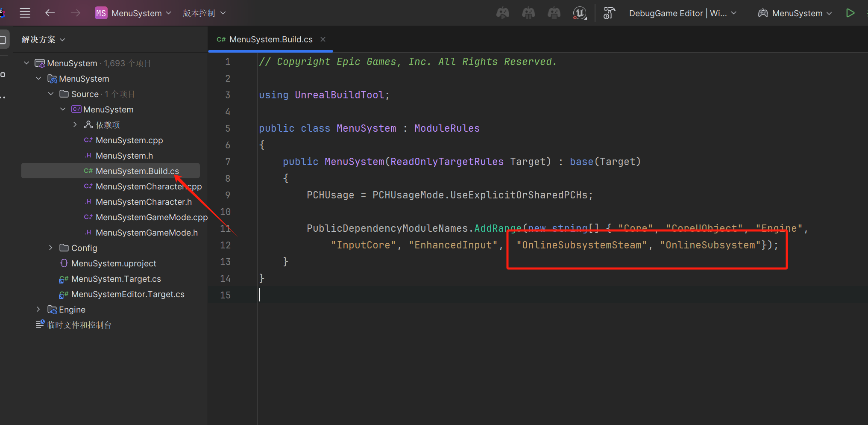Switch to the MenuSystem.Build.cs editor tab

click(271, 39)
